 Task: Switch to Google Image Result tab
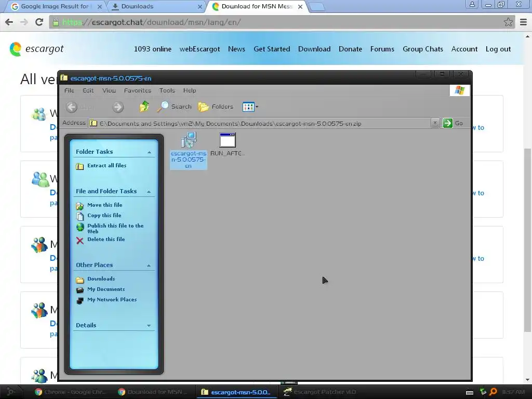(x=56, y=6)
